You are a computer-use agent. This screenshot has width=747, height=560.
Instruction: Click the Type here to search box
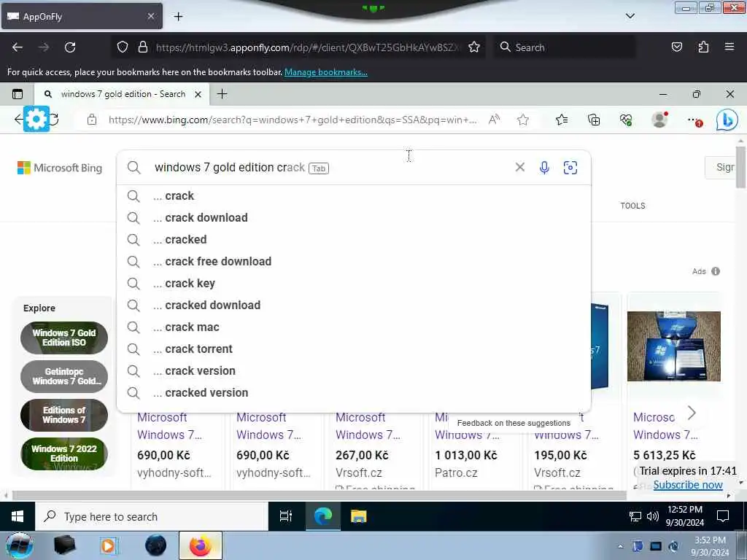click(152, 517)
